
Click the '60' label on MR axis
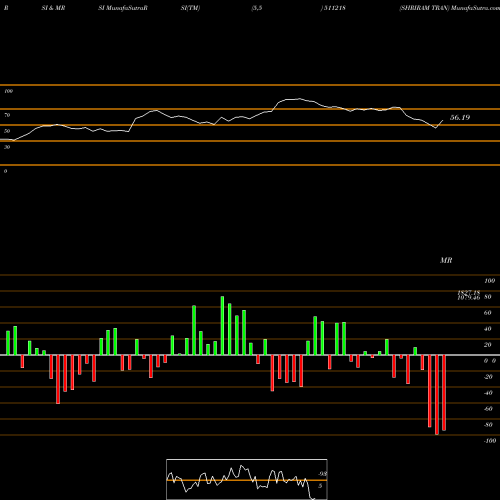tap(487, 313)
